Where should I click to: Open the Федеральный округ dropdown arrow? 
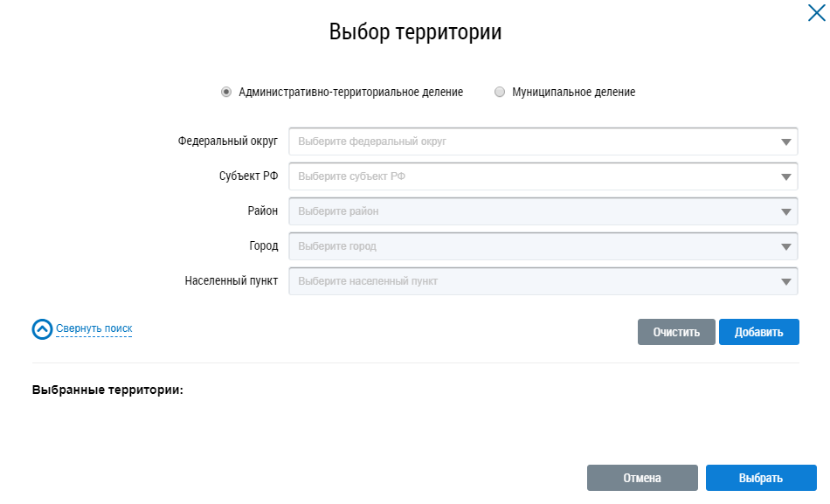(x=786, y=142)
